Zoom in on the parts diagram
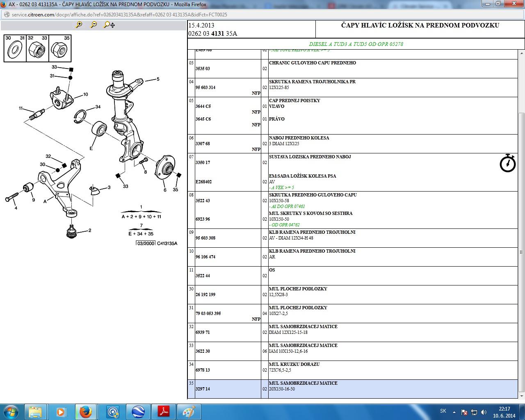Image resolution: width=525 pixels, height=420 pixels. (79, 25)
